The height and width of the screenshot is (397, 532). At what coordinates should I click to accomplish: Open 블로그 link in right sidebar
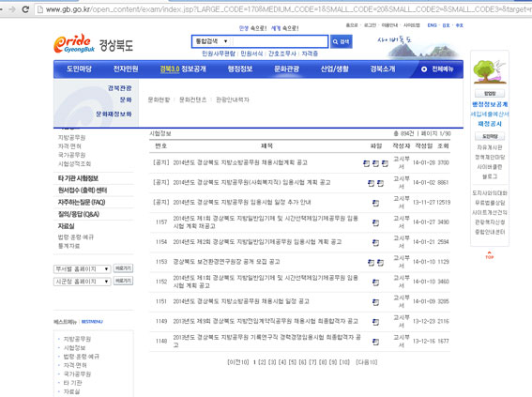pyautogui.click(x=490, y=176)
